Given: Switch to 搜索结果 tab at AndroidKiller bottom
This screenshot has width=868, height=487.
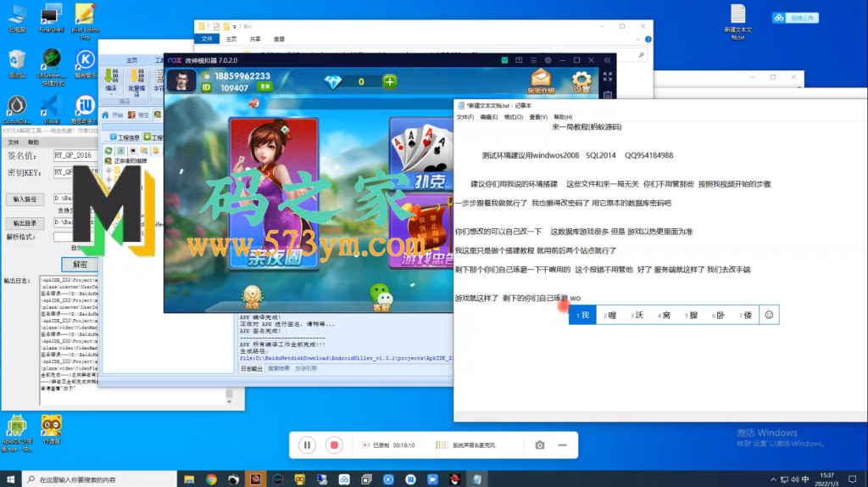Looking at the screenshot, I should 278,368.
